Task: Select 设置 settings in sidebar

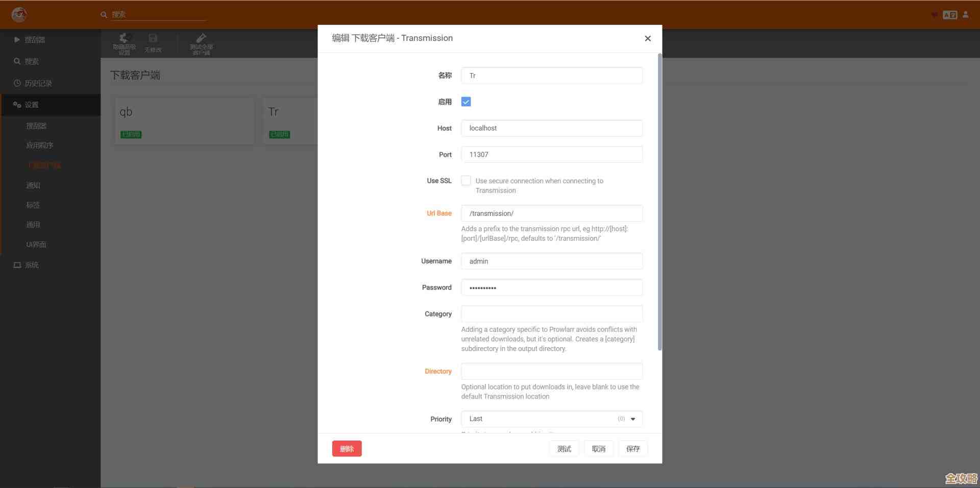Action: coord(32,105)
